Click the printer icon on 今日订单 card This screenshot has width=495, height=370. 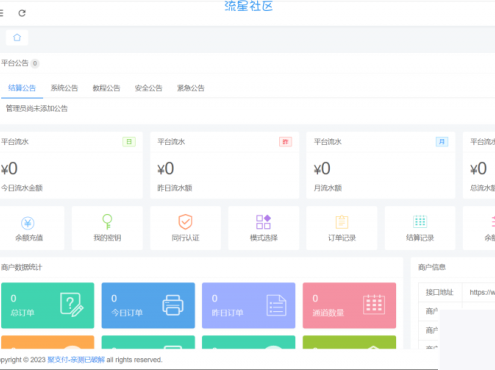(173, 305)
